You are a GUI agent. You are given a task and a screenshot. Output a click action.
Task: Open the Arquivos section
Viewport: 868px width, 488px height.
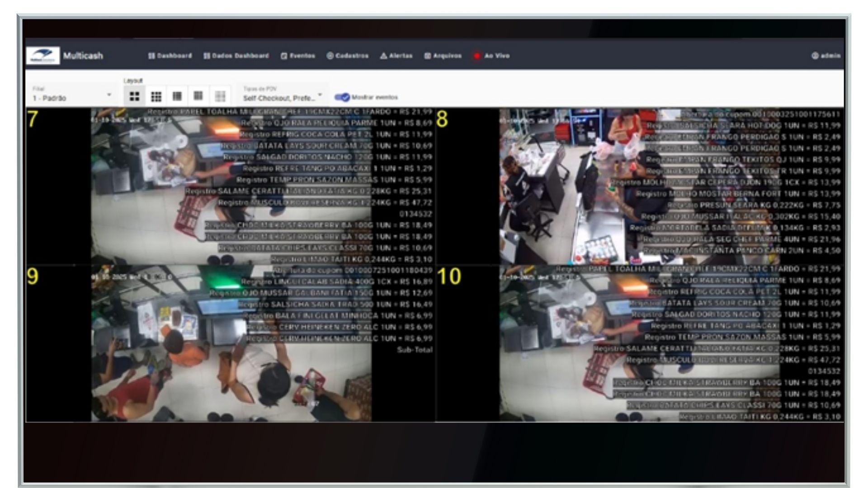point(443,56)
